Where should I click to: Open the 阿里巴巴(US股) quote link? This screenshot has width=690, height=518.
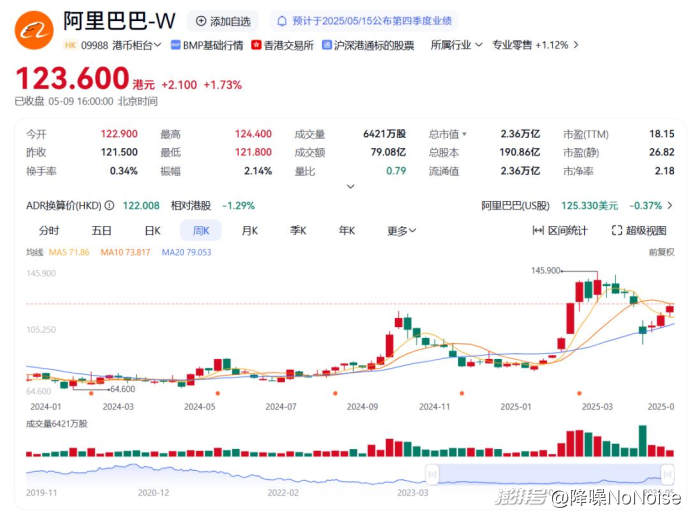click(x=577, y=206)
